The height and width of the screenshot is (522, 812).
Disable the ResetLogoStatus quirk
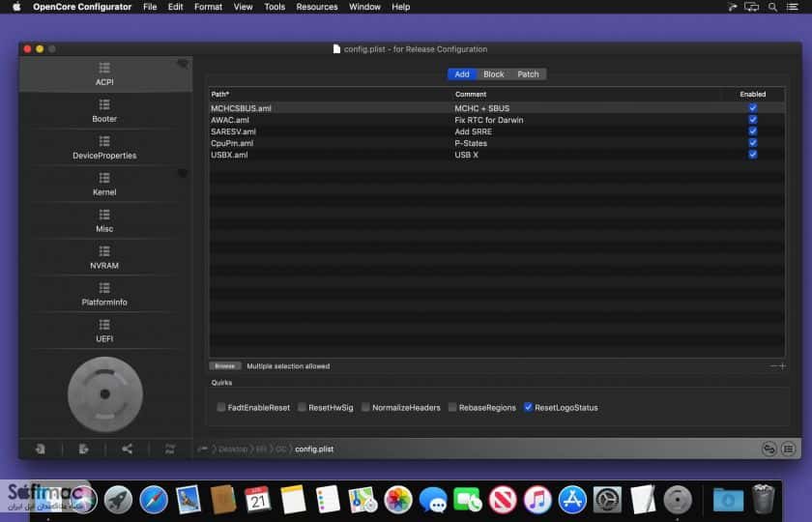(528, 408)
